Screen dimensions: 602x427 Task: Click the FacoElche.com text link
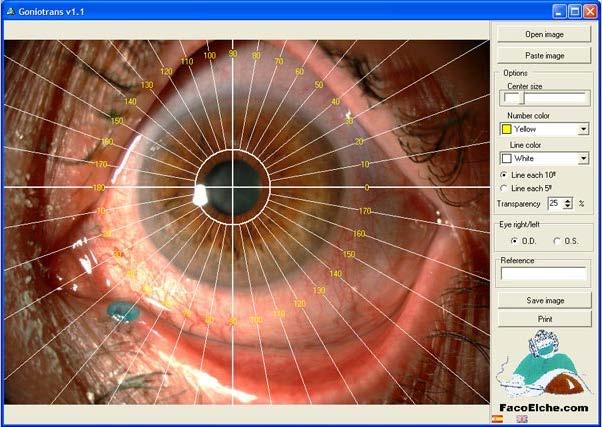pyautogui.click(x=544, y=408)
